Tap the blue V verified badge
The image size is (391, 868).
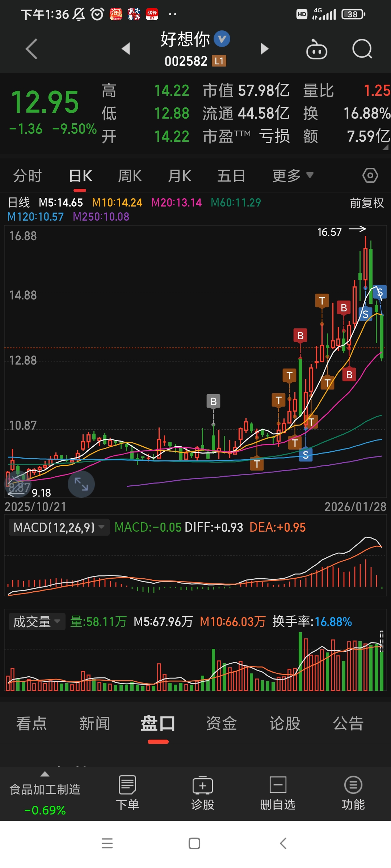coord(222,39)
